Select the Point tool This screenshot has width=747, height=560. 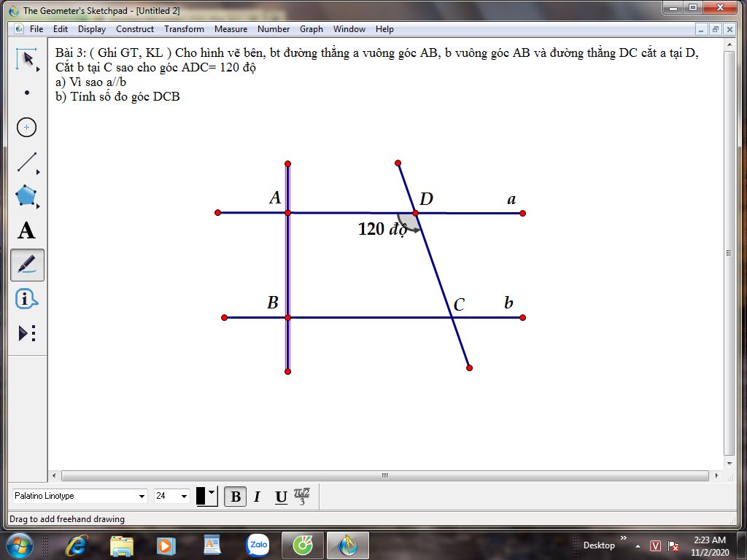(x=27, y=93)
